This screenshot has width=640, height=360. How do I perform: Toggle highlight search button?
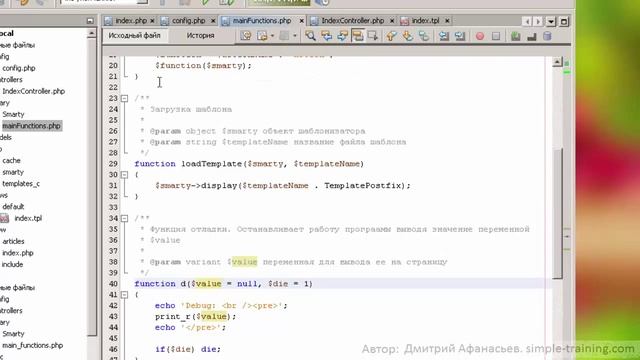click(358, 36)
